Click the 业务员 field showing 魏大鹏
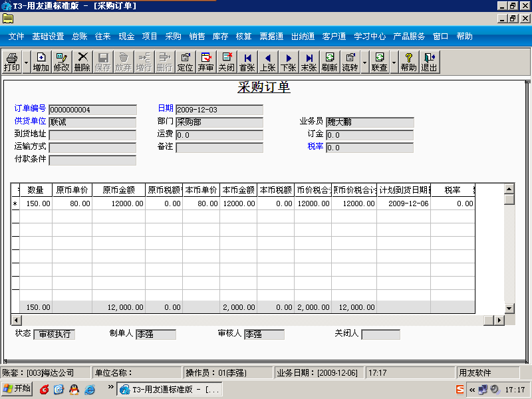Image resolution: width=532 pixels, height=399 pixels. point(370,122)
